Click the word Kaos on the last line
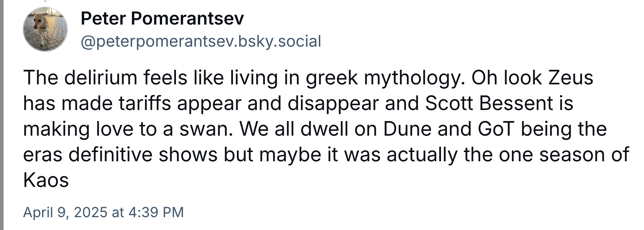The height and width of the screenshot is (230, 644). (x=46, y=180)
